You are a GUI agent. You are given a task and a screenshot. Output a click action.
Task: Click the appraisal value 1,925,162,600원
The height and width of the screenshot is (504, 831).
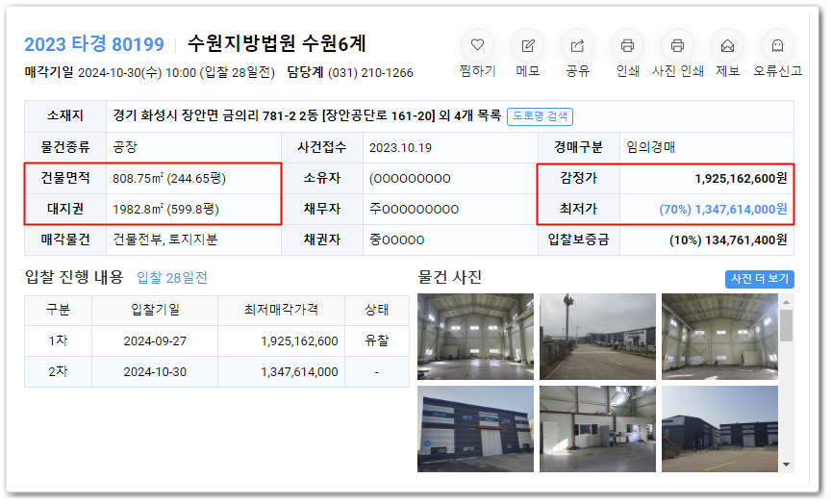(x=741, y=179)
